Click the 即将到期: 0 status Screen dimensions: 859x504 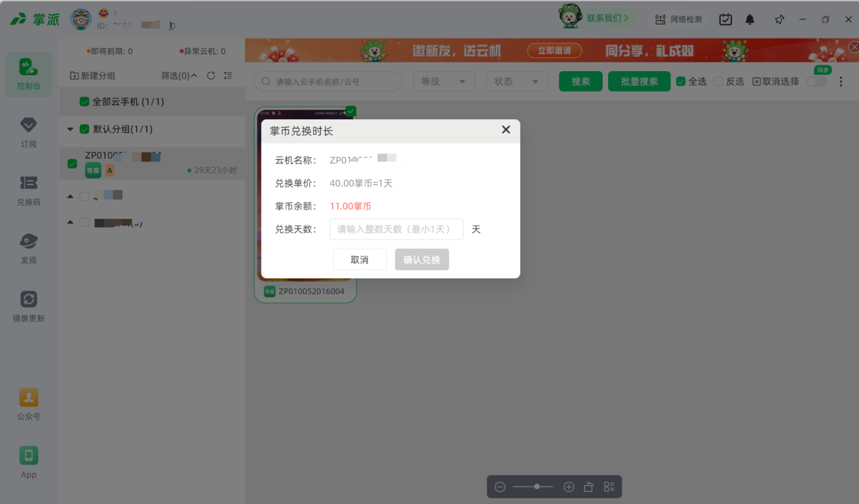[110, 51]
